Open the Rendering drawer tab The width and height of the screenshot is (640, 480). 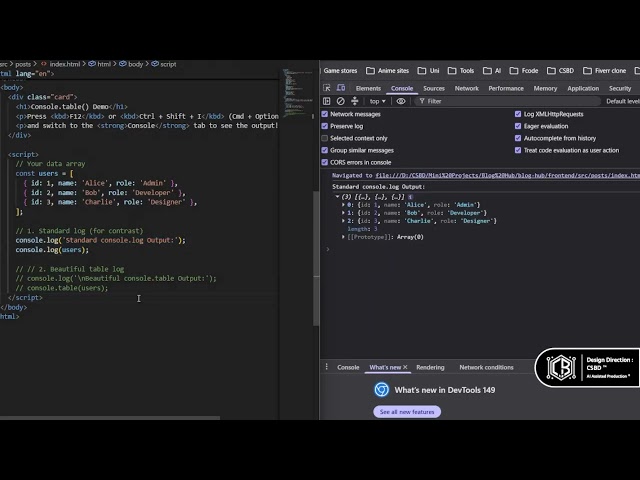pyautogui.click(x=430, y=367)
